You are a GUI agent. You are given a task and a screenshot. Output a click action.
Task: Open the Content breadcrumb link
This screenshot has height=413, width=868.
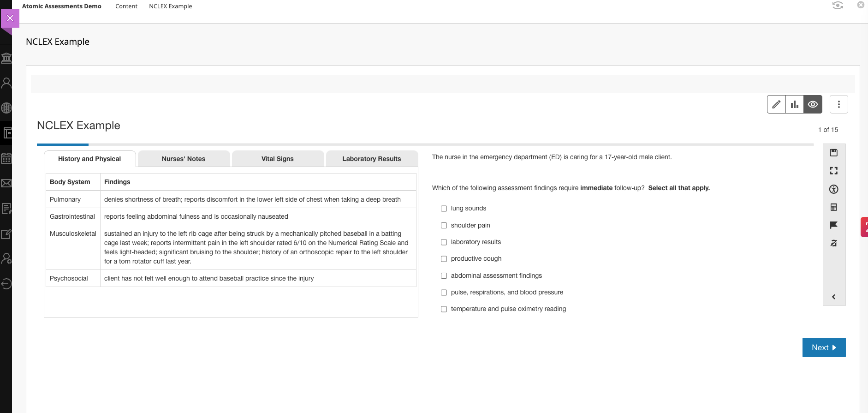click(126, 6)
